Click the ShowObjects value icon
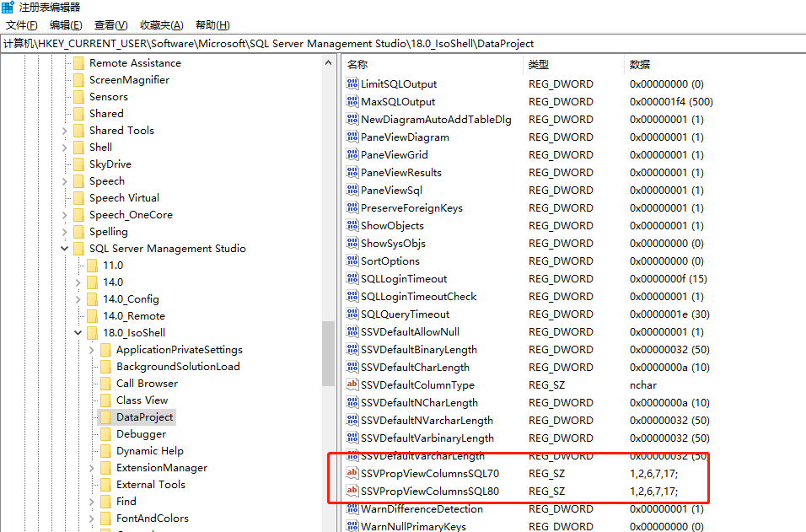 coord(352,225)
